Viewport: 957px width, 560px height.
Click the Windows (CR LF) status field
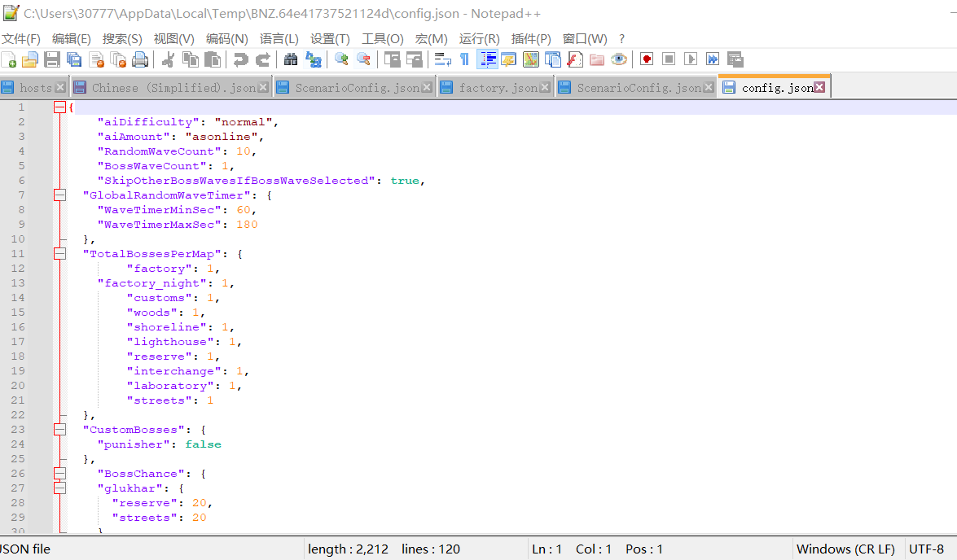tap(845, 549)
